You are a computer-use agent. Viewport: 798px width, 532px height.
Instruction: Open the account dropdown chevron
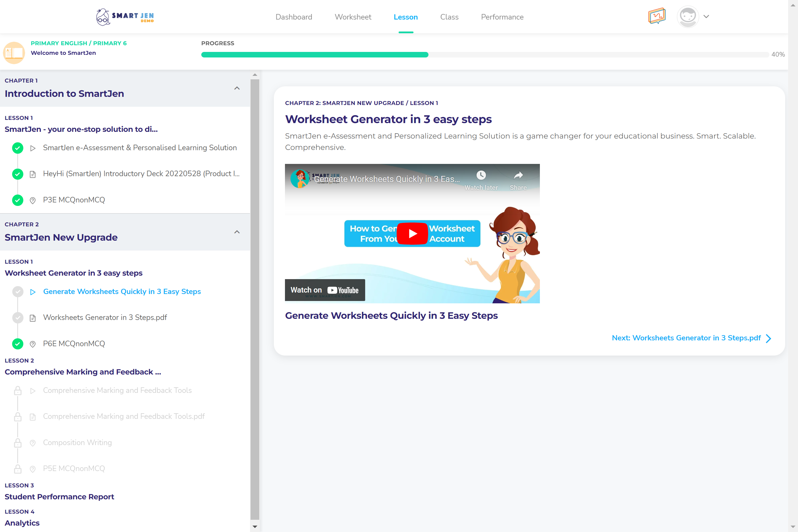[706, 16]
